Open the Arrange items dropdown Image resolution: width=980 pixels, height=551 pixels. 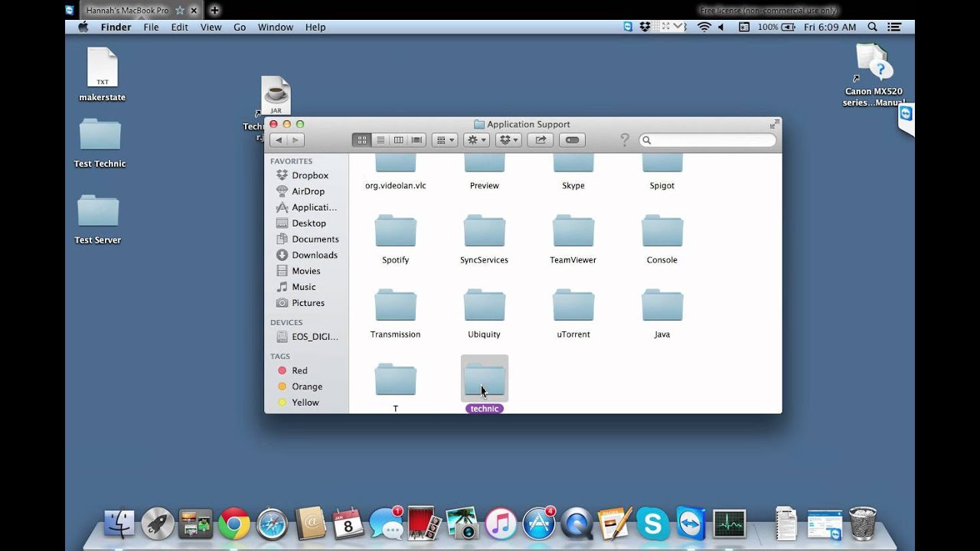444,140
